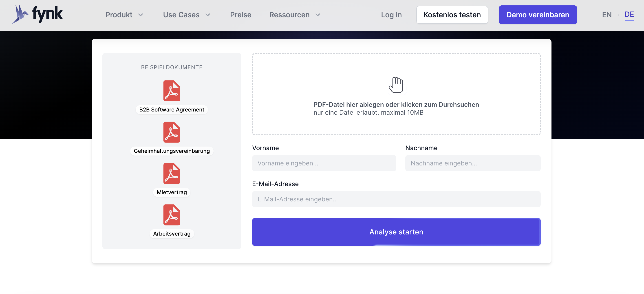Viewport: 644px width, 294px height.
Task: Open the Arbeitsvertrag PDF icon
Action: tap(172, 215)
